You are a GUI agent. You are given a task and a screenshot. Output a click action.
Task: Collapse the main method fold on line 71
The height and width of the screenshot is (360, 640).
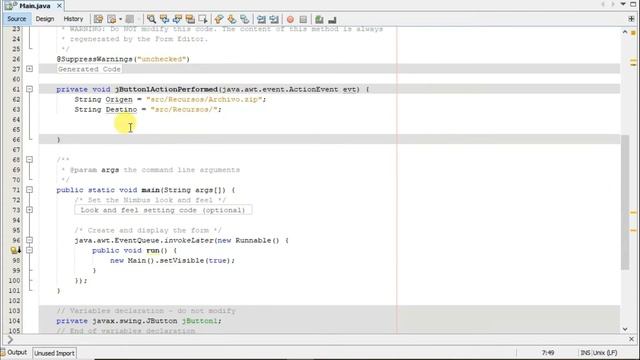tap(29, 190)
